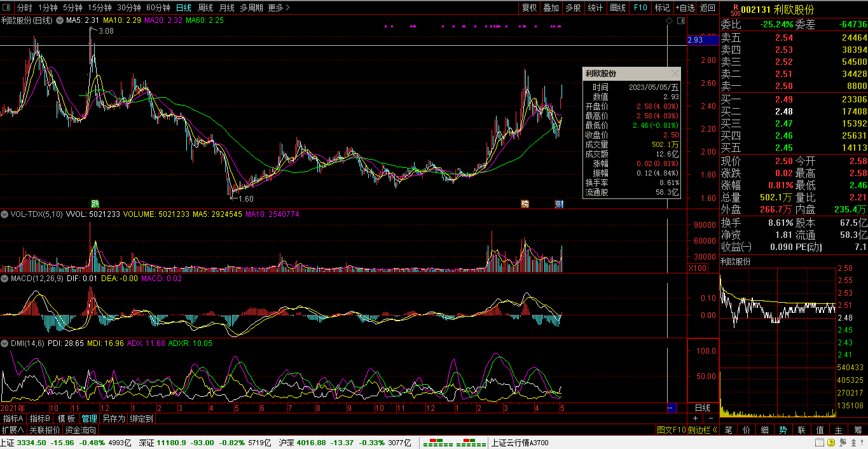This screenshot has width=868, height=449.
Task: Switch side panel to 笔 tab
Action: (728, 430)
